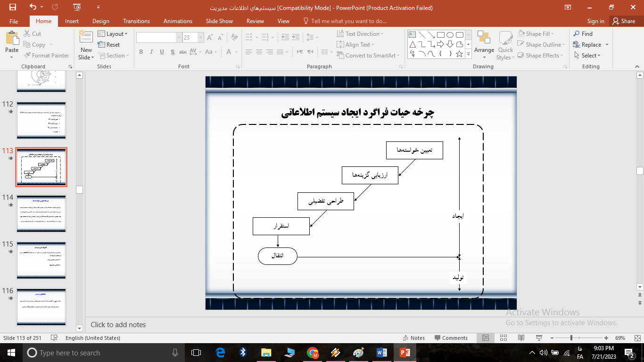
Task: Select slide 116 thumbnail
Action: [41, 307]
